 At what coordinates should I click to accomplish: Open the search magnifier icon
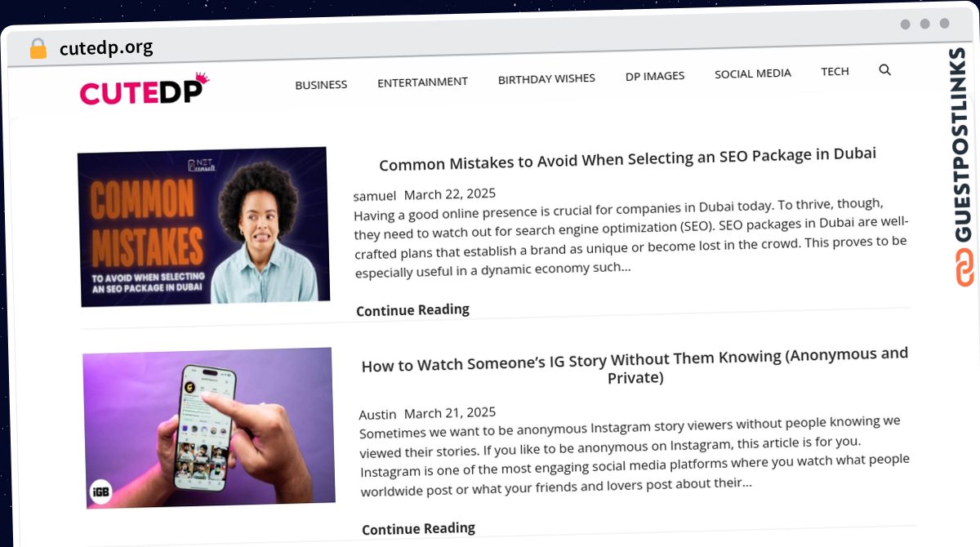coord(884,70)
